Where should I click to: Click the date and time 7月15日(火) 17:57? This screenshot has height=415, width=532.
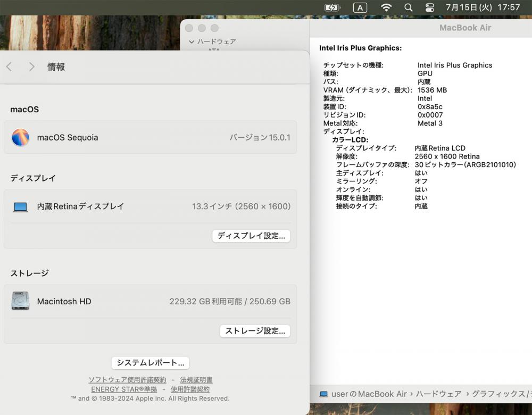point(483,7)
